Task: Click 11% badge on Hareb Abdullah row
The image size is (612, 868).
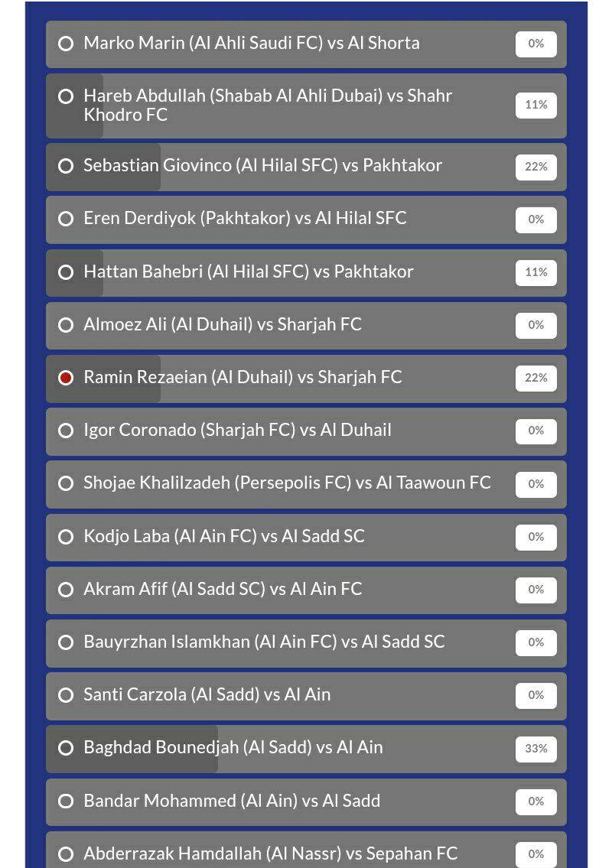Action: click(535, 105)
